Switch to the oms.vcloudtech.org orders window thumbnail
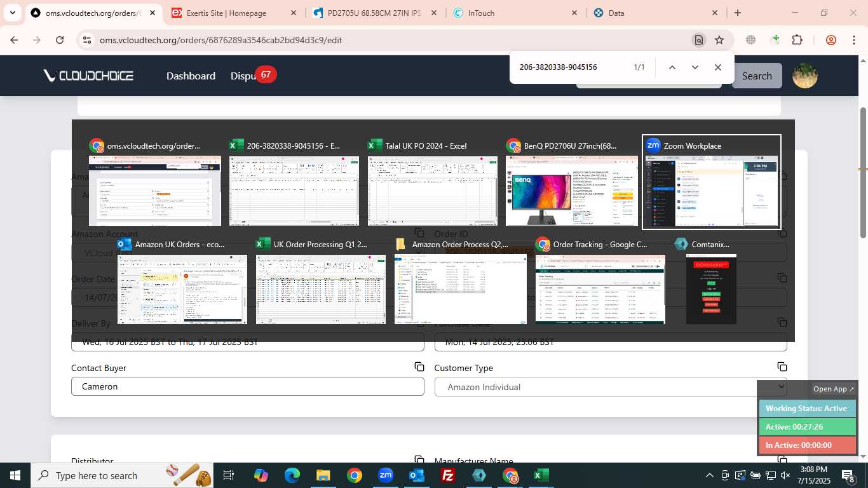868x488 pixels. coord(155,182)
